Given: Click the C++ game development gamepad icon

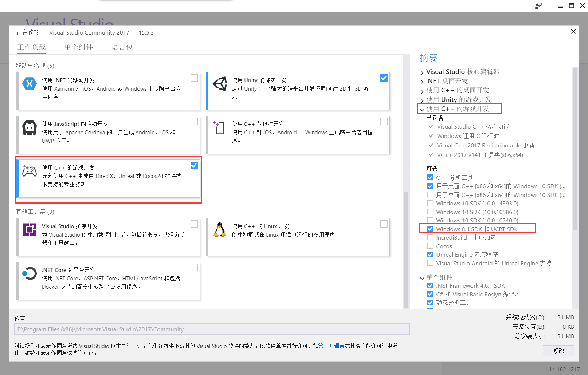Looking at the screenshot, I should pyautogui.click(x=30, y=171).
